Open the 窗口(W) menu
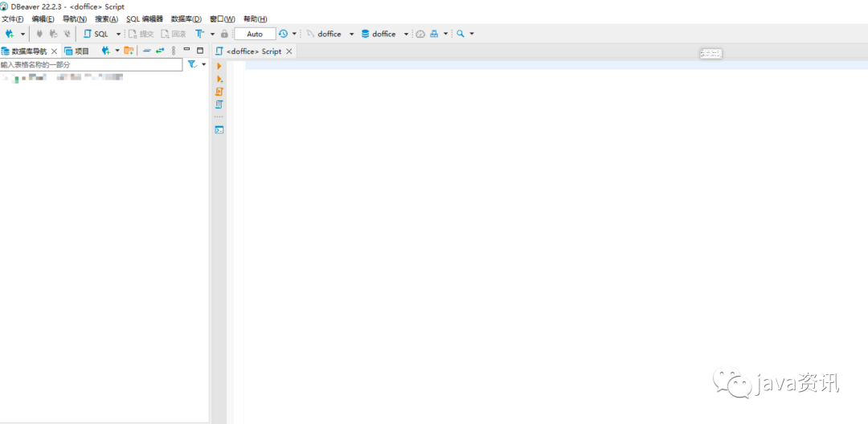The width and height of the screenshot is (868, 424). pos(223,18)
